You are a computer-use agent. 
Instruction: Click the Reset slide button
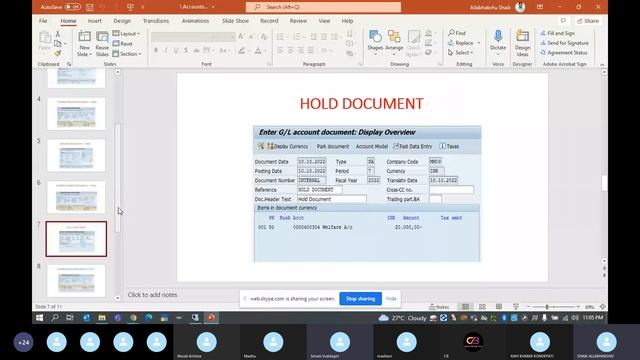pyautogui.click(x=122, y=44)
